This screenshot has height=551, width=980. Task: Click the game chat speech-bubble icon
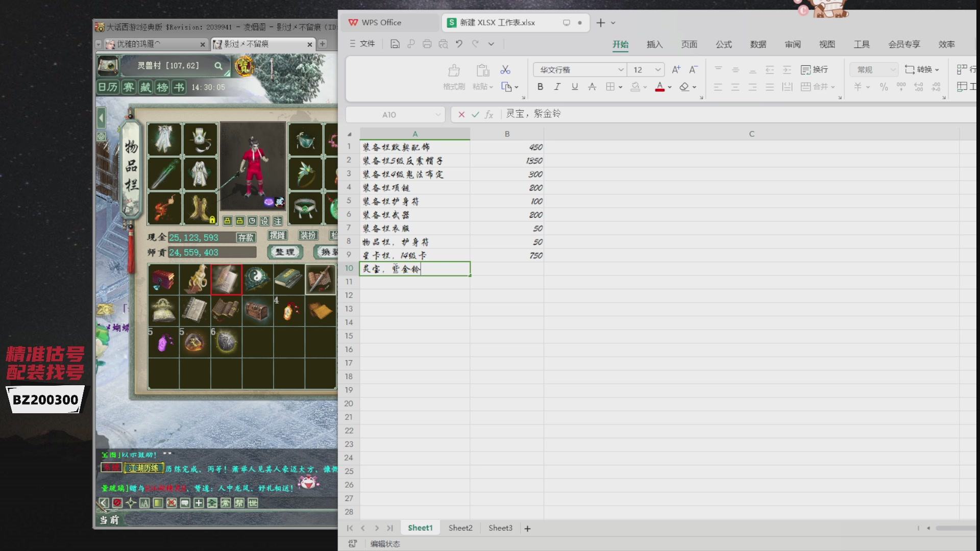click(x=185, y=503)
